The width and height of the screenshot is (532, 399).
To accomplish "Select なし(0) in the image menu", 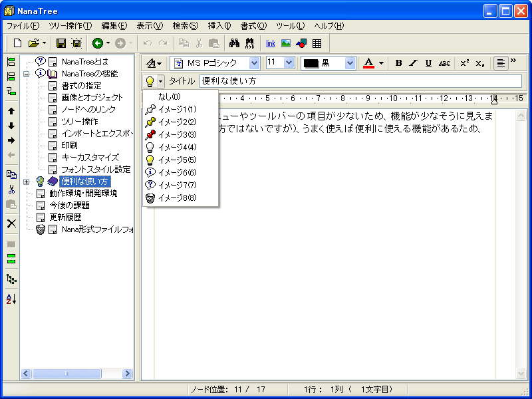I will pos(180,97).
